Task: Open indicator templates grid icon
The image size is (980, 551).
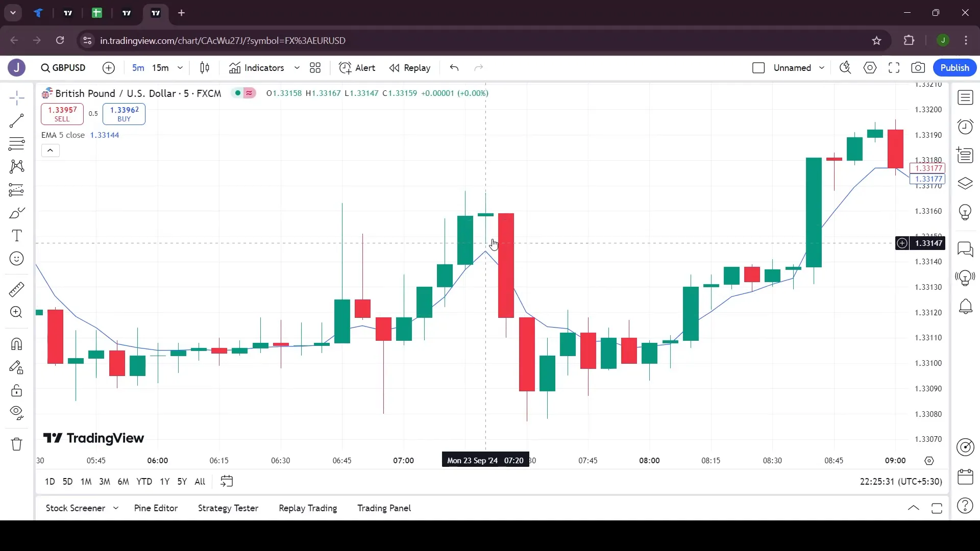Action: (x=315, y=68)
